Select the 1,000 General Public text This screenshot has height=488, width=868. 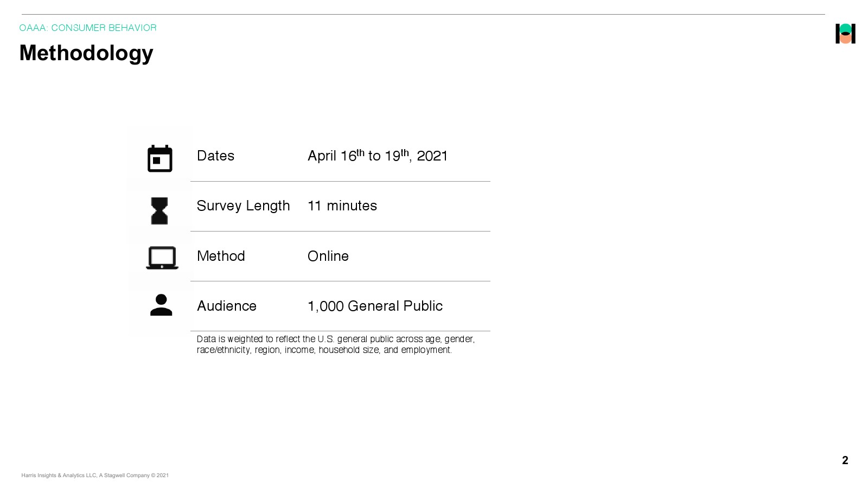pos(375,306)
